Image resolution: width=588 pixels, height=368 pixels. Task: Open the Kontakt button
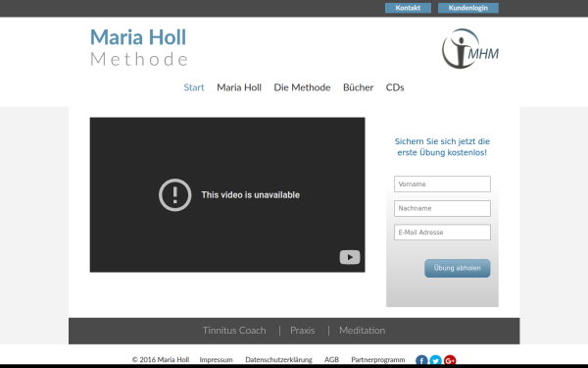click(x=408, y=8)
